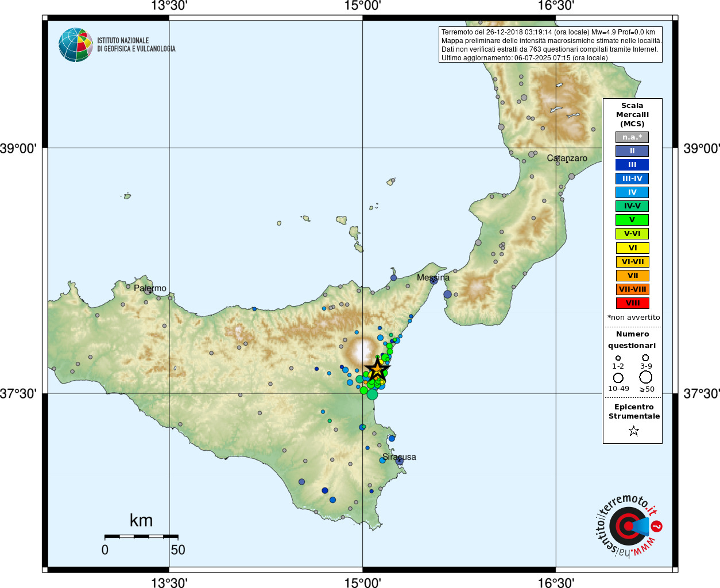Select the red VIII intensity swatch
The width and height of the screenshot is (720, 588).
click(632, 303)
